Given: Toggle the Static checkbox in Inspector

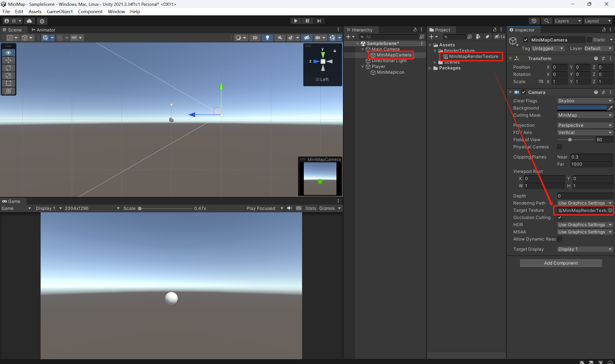Looking at the screenshot, I should click(x=589, y=40).
